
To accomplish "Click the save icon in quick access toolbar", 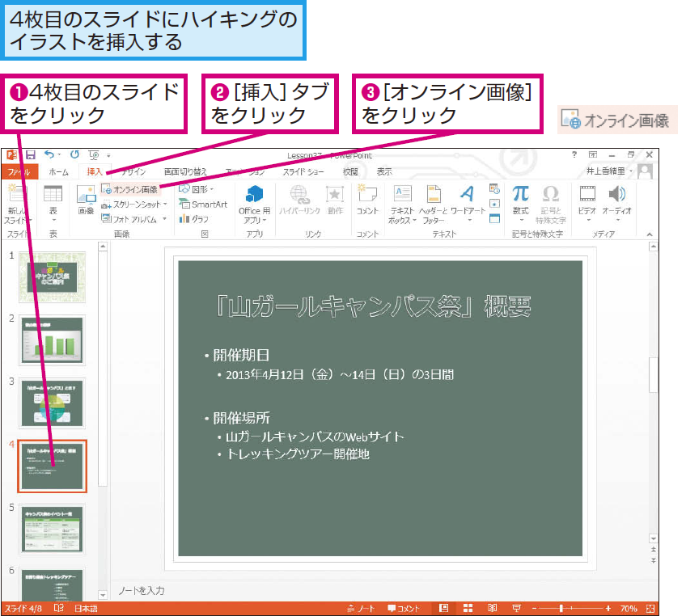I will click(x=30, y=154).
